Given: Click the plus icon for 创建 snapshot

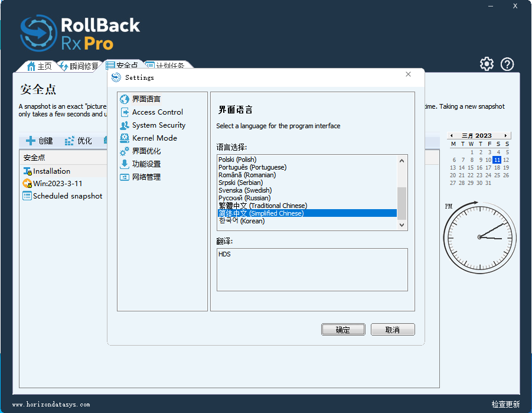Looking at the screenshot, I should click(x=31, y=141).
